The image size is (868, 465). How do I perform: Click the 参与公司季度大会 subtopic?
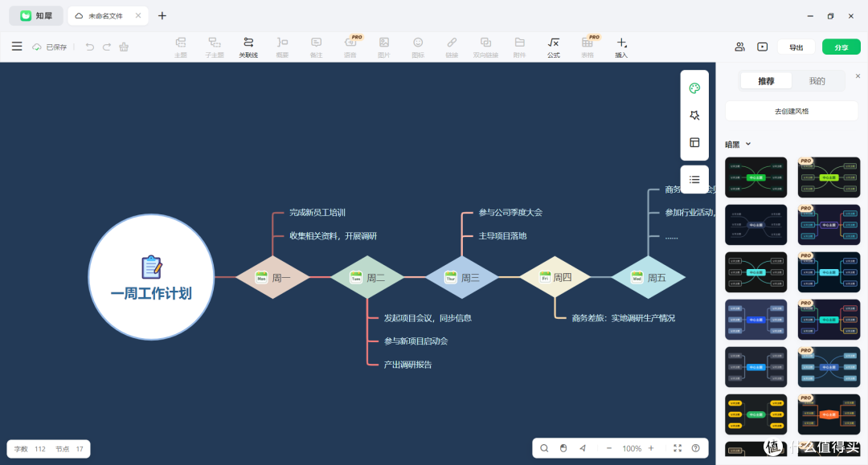[x=510, y=212]
